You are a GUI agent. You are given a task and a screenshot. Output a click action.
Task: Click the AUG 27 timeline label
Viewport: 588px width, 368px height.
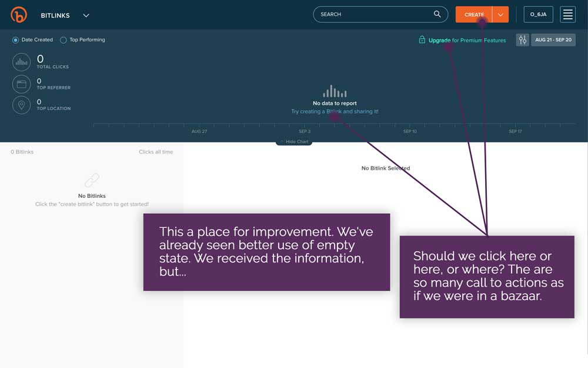[x=199, y=131]
